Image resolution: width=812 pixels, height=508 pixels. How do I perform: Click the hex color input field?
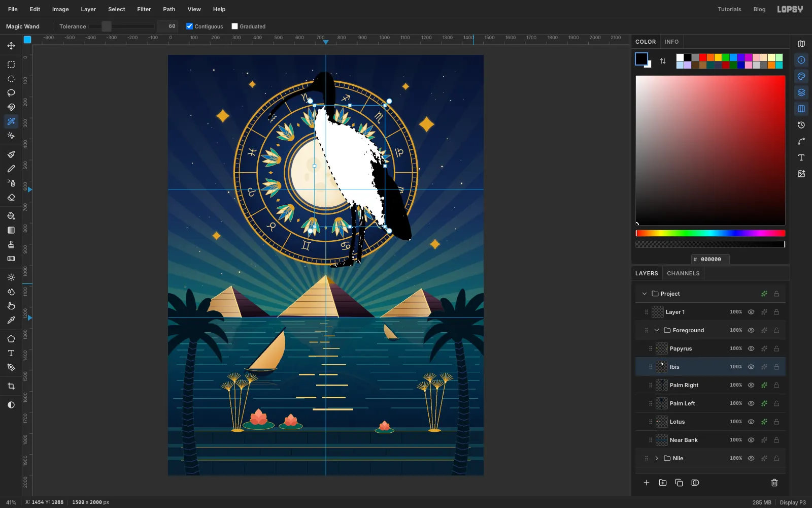[x=710, y=259]
